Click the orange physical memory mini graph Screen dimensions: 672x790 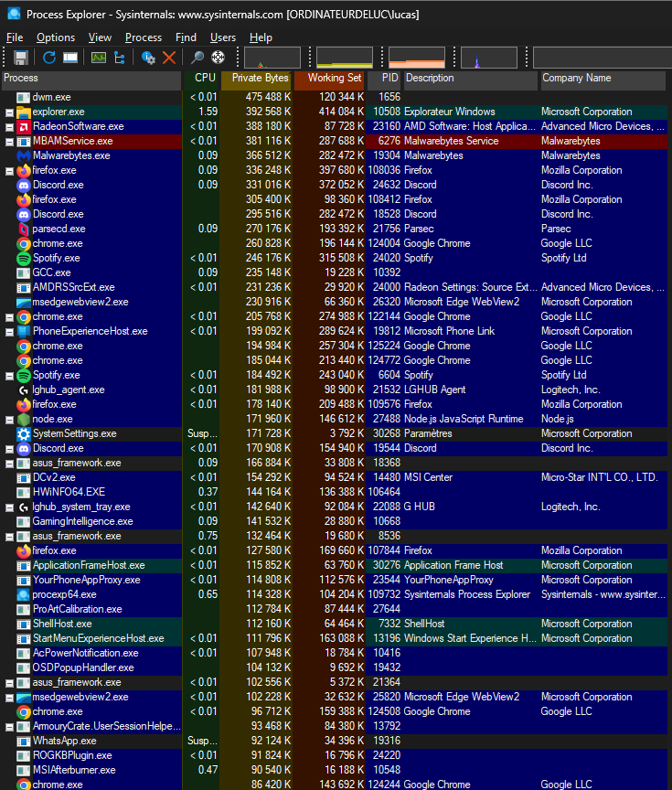[x=417, y=58]
